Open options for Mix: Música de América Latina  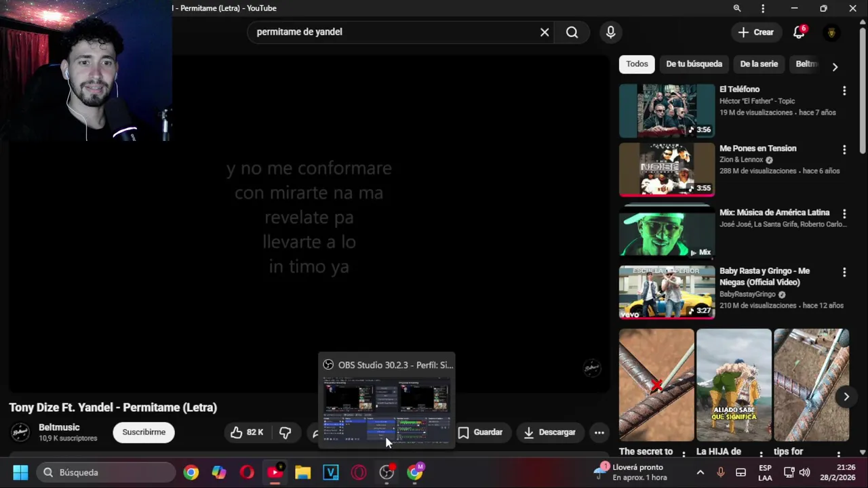[844, 214]
